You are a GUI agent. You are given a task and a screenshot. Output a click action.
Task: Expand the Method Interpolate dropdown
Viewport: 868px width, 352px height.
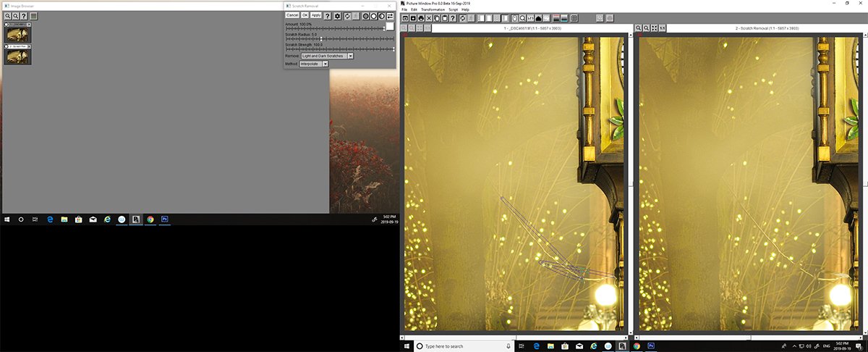tap(325, 64)
